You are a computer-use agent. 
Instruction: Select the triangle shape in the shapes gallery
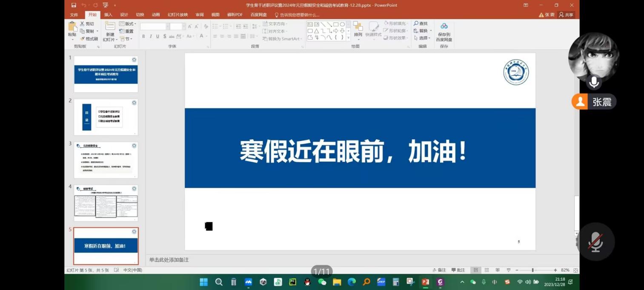click(x=316, y=31)
